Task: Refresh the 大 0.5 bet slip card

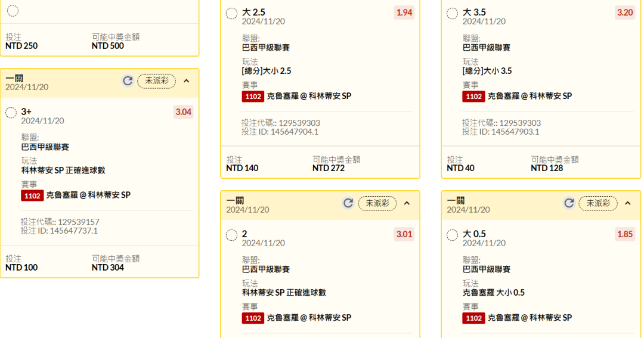Action: pos(569,203)
